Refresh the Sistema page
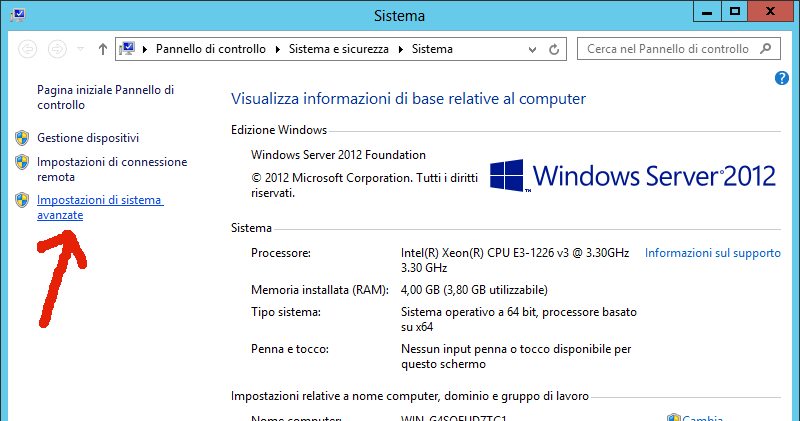The image size is (800, 421). click(x=554, y=49)
